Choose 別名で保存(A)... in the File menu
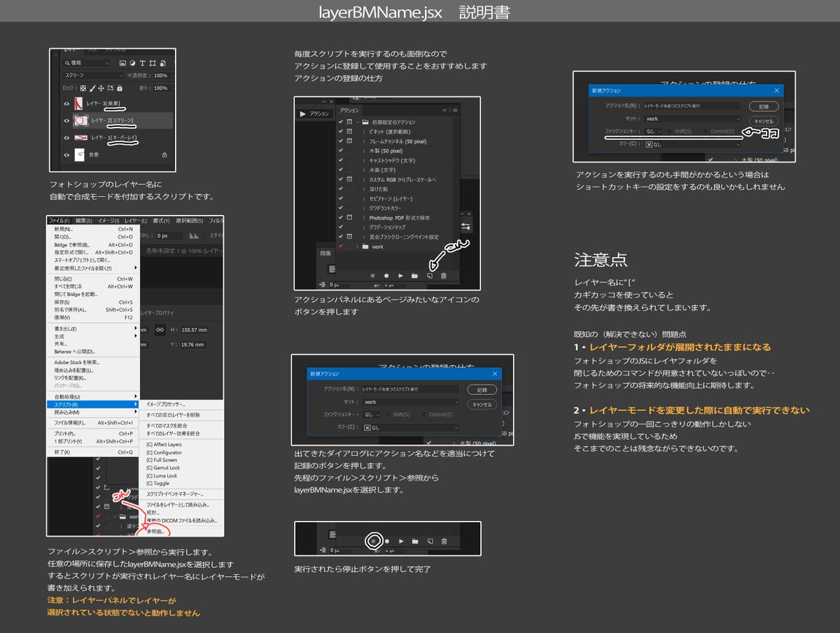840x633 pixels. point(93,309)
